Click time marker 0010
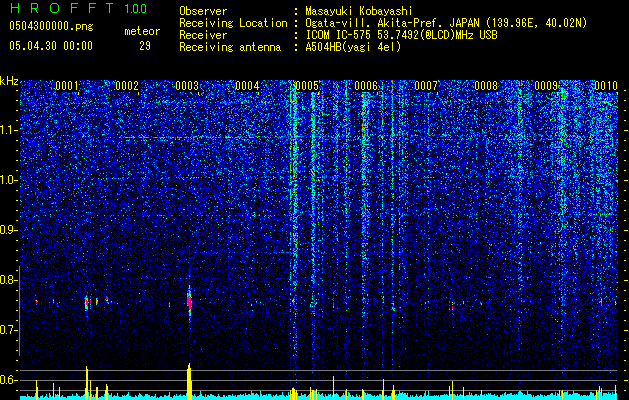The image size is (629, 400). click(x=606, y=85)
